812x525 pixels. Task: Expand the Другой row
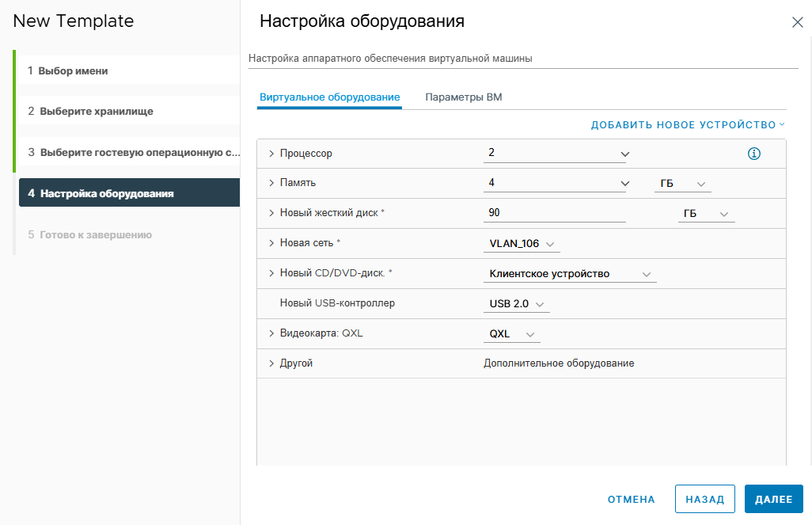[271, 363]
